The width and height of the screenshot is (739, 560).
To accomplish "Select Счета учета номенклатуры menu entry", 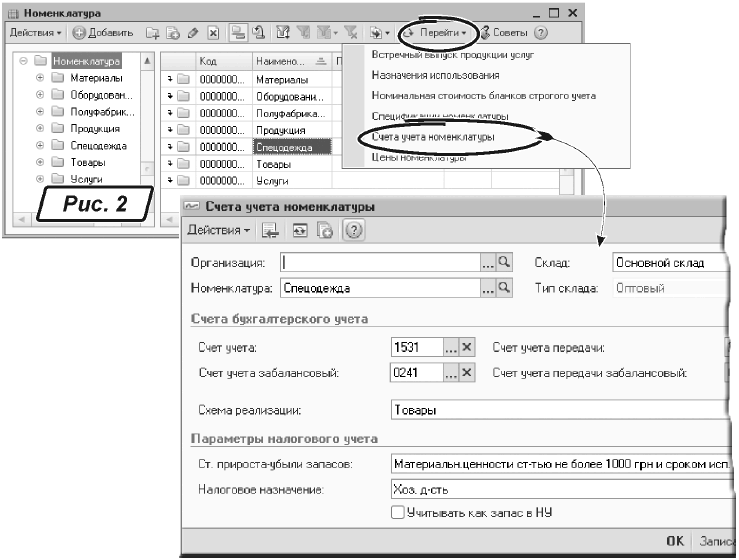I will tap(432, 136).
